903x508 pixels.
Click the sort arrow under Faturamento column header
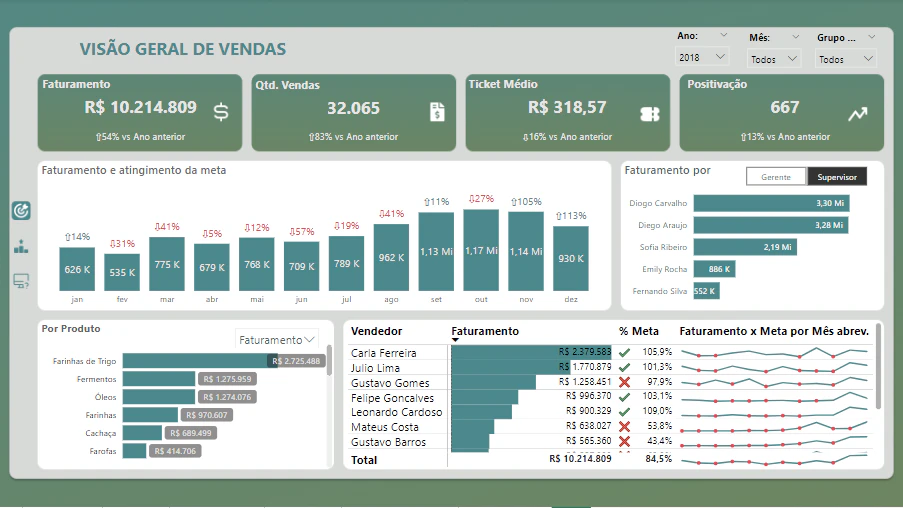[x=456, y=340]
